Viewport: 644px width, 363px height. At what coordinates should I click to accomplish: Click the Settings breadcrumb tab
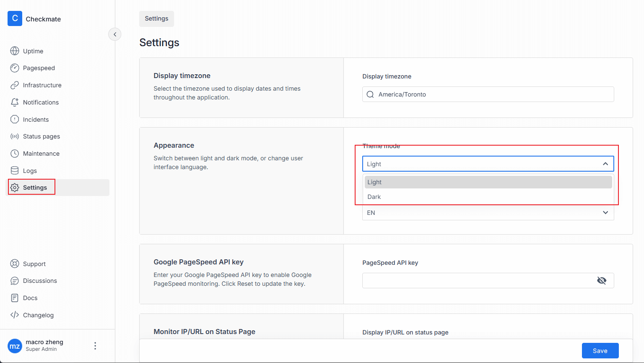click(x=156, y=19)
